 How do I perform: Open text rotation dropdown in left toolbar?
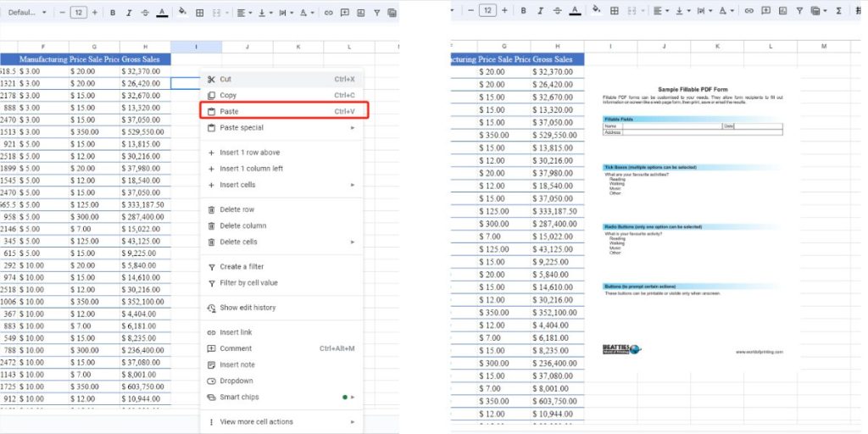point(307,12)
